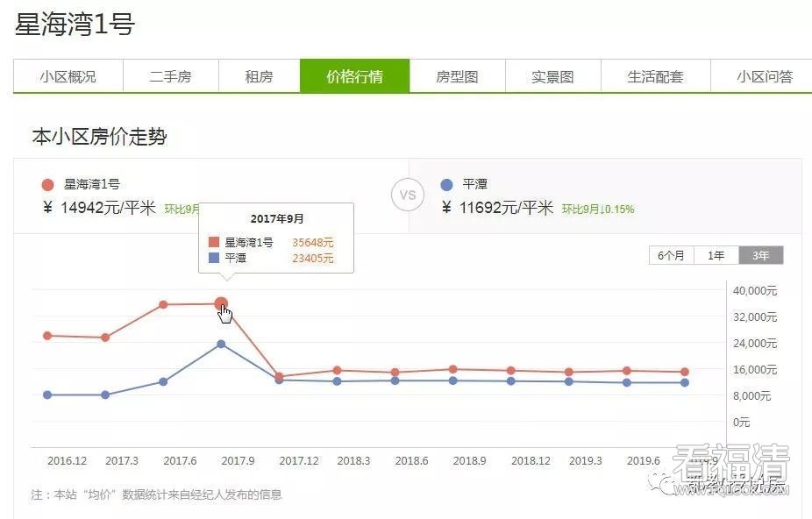The height and width of the screenshot is (519, 812).
Task: Click the 0元 axis label
Action: tap(742, 423)
